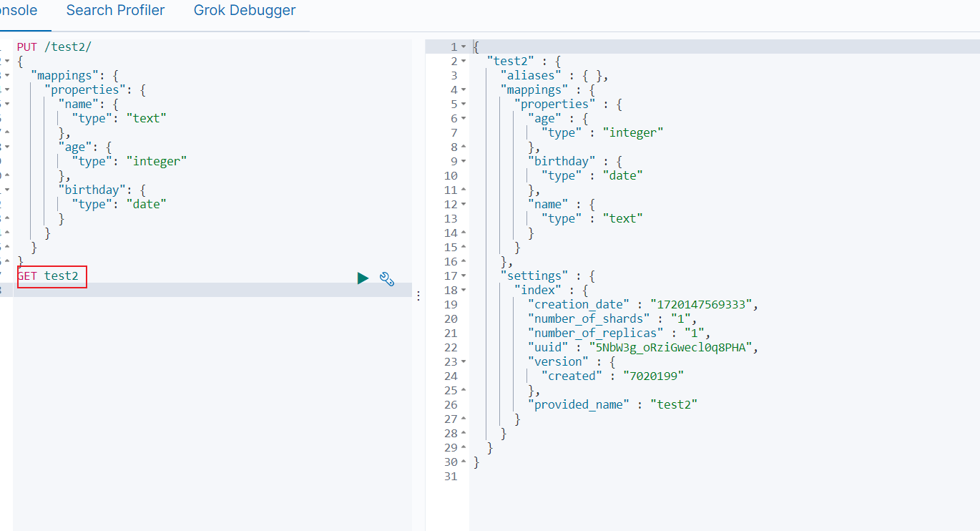Open the Grok Debugger tab
Screen dimensions: 980x531
(245, 11)
